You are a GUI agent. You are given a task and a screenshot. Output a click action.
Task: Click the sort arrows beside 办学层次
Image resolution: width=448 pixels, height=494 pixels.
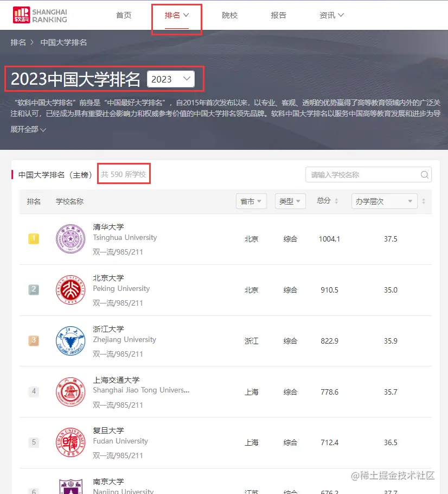point(424,201)
